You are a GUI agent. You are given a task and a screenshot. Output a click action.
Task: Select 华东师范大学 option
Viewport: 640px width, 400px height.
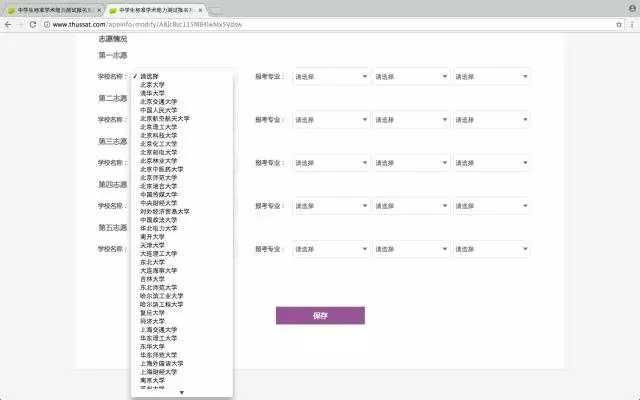(x=182, y=355)
